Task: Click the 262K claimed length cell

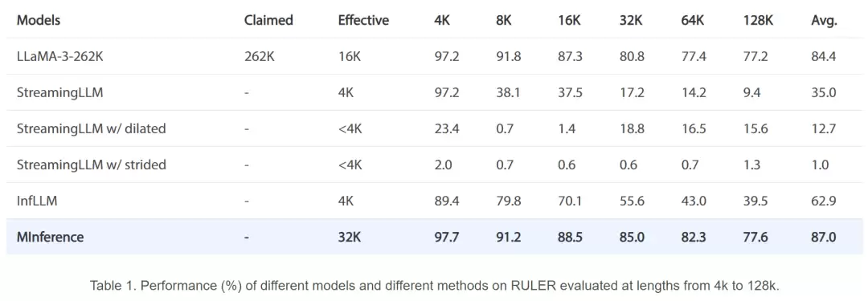Action: tap(257, 56)
